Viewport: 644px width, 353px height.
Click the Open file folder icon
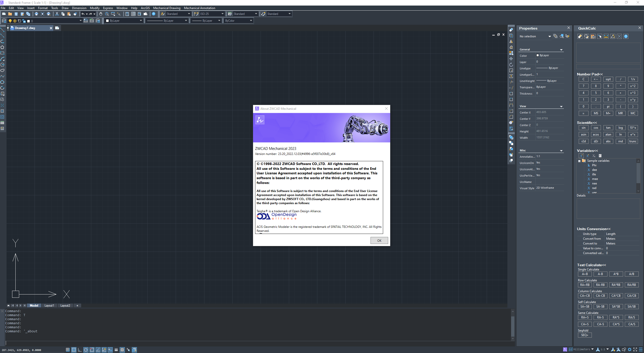click(x=10, y=14)
